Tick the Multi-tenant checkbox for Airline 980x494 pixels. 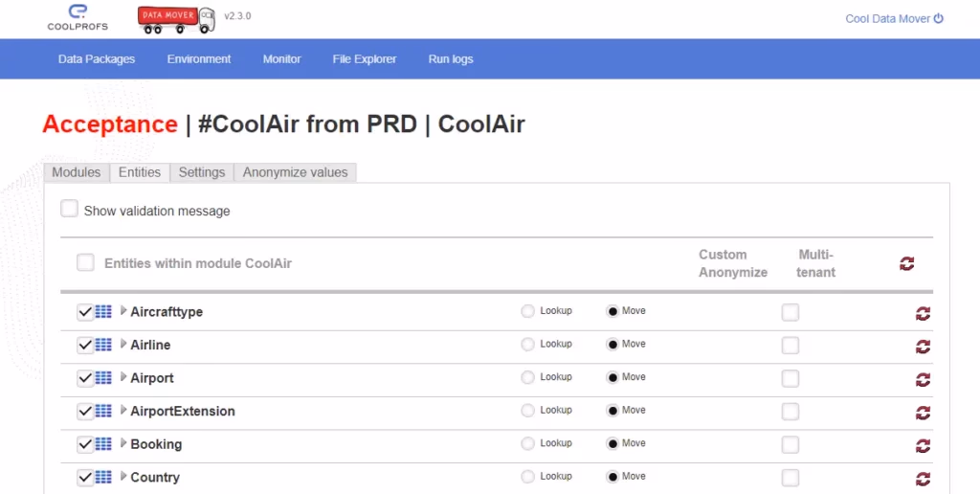pyautogui.click(x=790, y=346)
